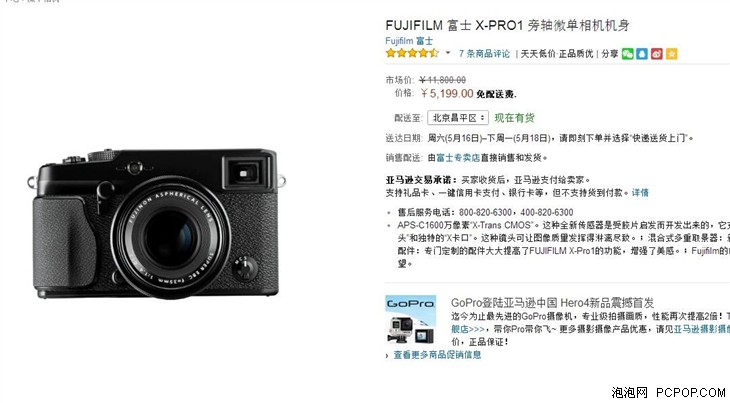Visit the 富士专卖店 seller store link
This screenshot has width=730, height=403.
pyautogui.click(x=458, y=158)
